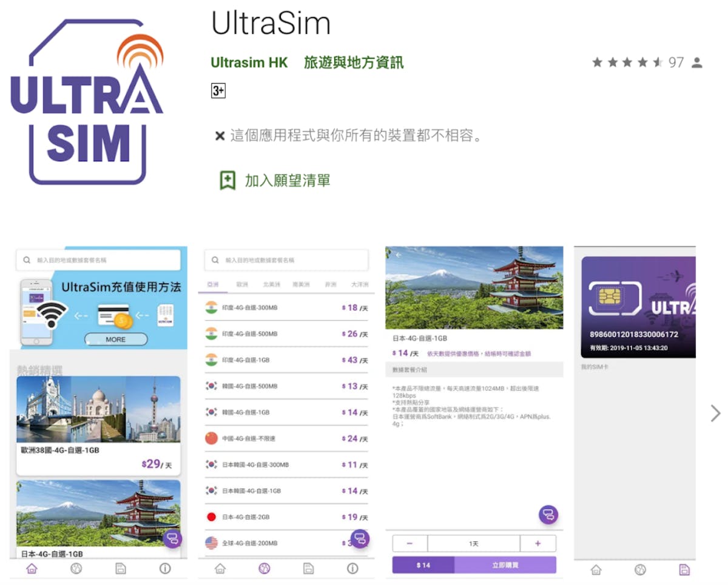Open chat bubble in Japan plan detail screenshot
This screenshot has width=728, height=585.
coord(548,515)
